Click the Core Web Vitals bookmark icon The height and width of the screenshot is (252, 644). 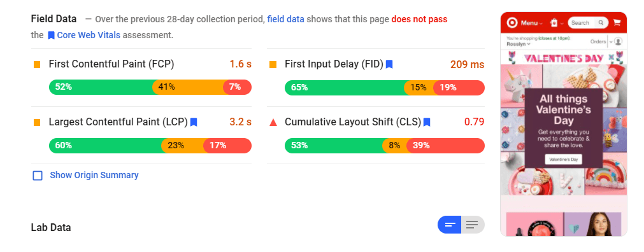[x=51, y=35]
